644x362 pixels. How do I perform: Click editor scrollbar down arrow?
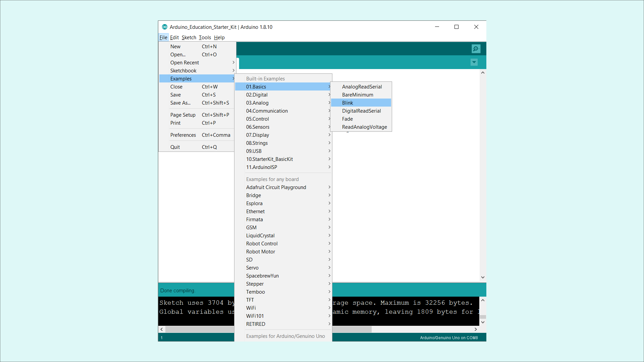pyautogui.click(x=483, y=277)
